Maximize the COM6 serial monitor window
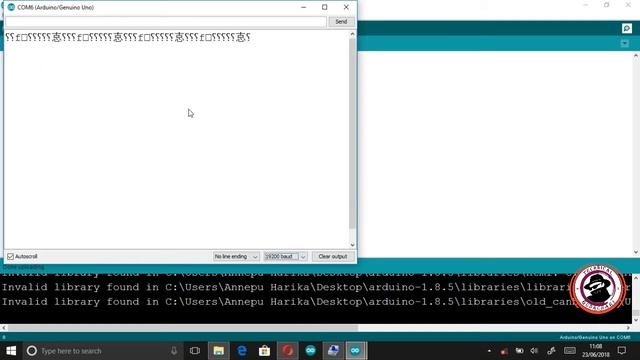Image resolution: width=640 pixels, height=360 pixels. pyautogui.click(x=324, y=7)
